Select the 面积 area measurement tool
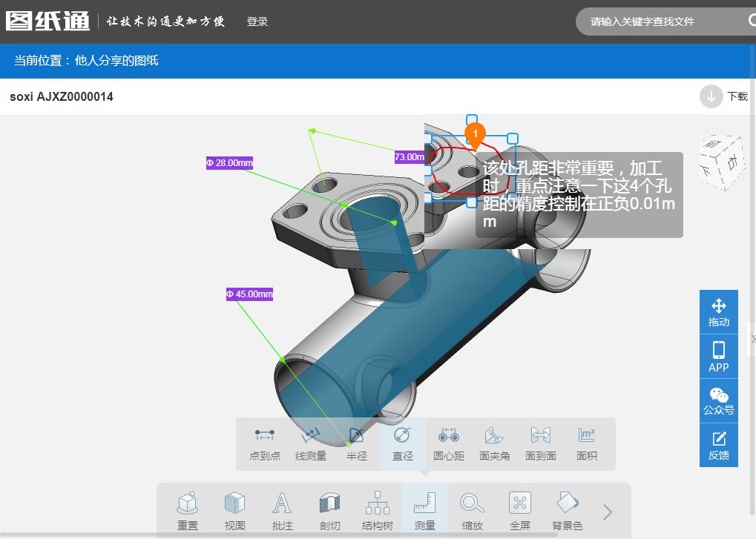The width and height of the screenshot is (756, 539). [586, 443]
